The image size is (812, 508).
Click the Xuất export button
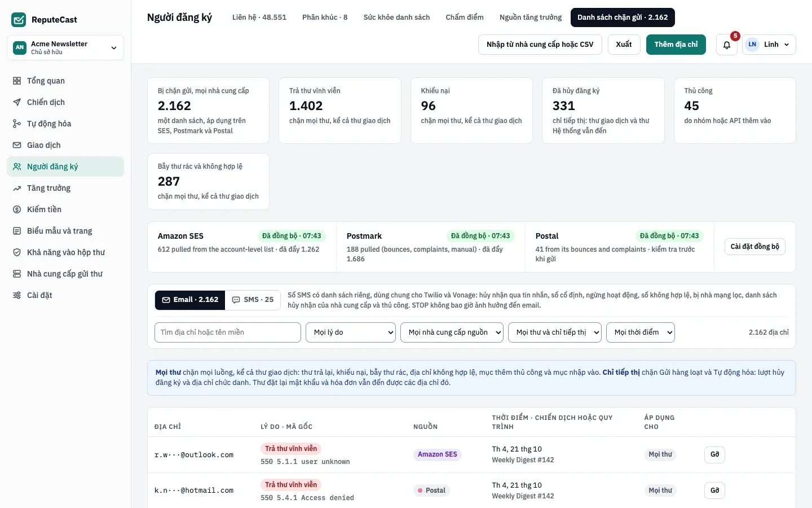point(624,45)
